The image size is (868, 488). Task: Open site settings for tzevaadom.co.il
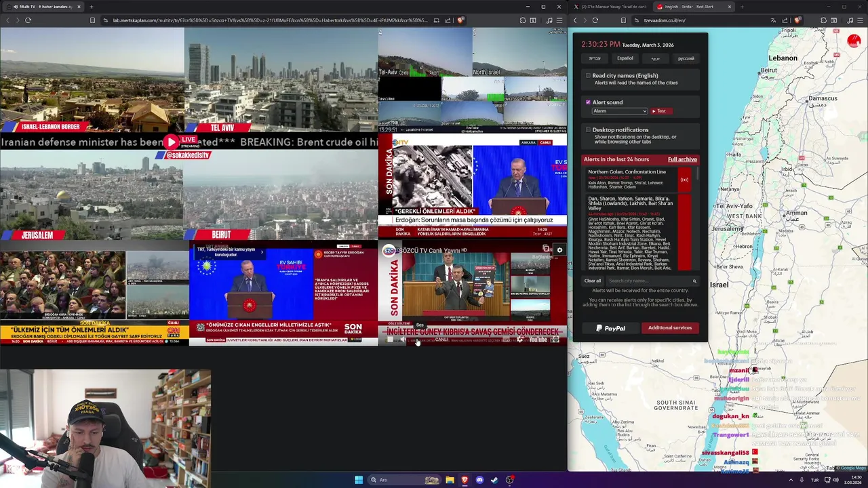636,20
